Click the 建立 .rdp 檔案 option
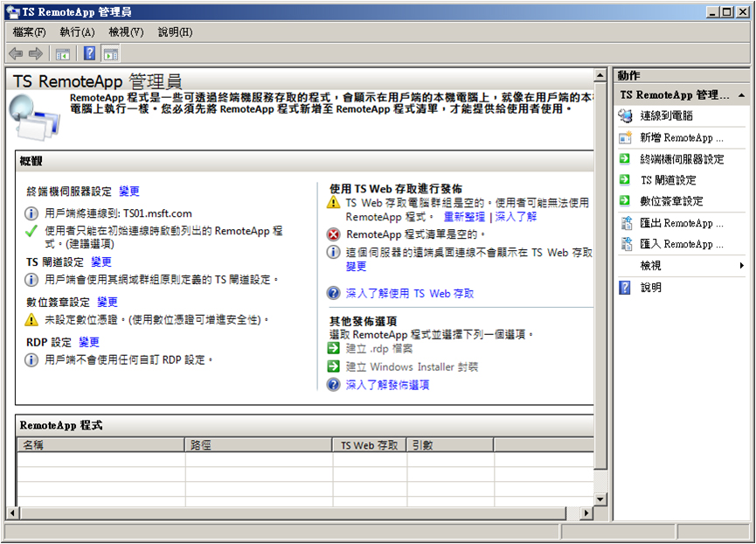The height and width of the screenshot is (544, 756). click(x=379, y=349)
